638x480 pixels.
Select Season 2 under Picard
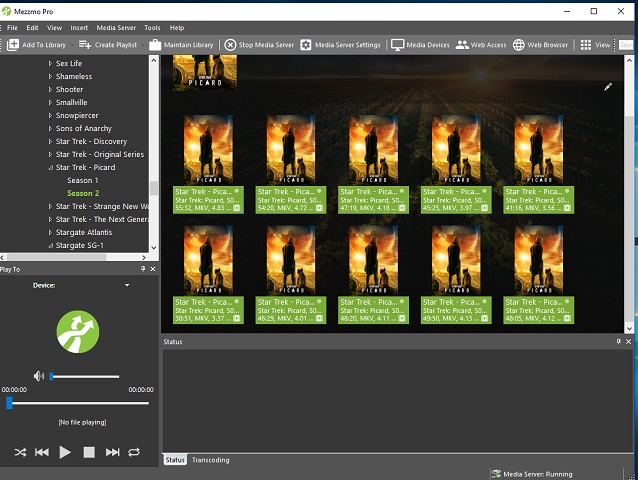coord(83,193)
